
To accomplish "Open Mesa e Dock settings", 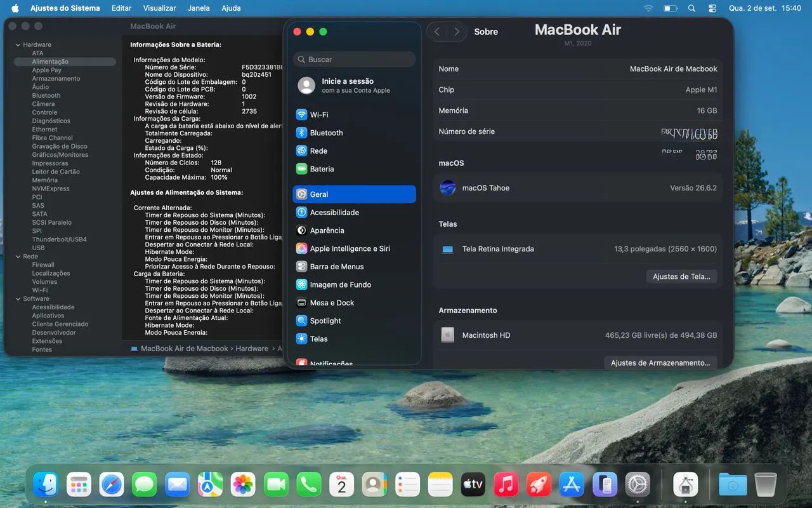I will [354, 303].
